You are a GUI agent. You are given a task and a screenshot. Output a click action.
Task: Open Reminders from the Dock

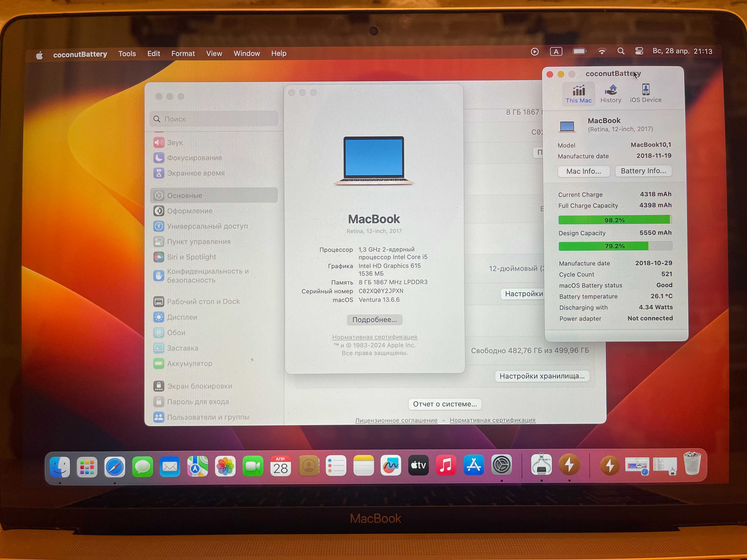point(336,466)
